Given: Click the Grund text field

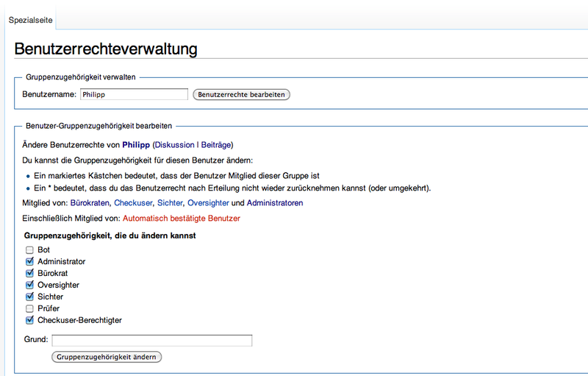Looking at the screenshot, I should click(151, 340).
